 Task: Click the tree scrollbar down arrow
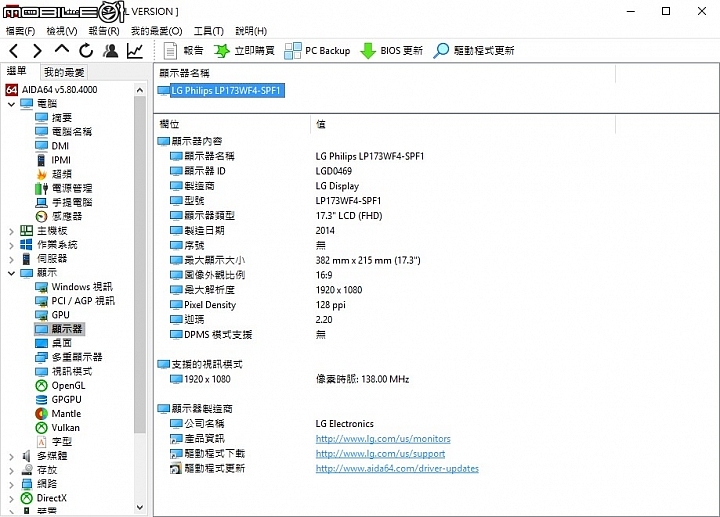coord(140,507)
